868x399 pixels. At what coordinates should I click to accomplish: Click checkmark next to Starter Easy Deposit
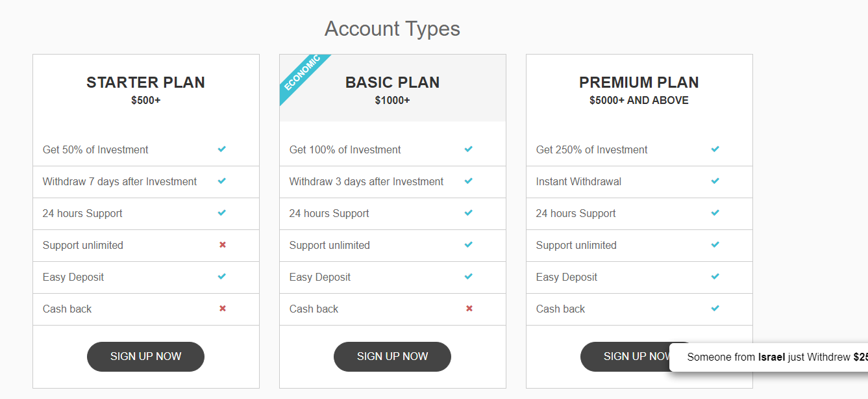pos(222,276)
